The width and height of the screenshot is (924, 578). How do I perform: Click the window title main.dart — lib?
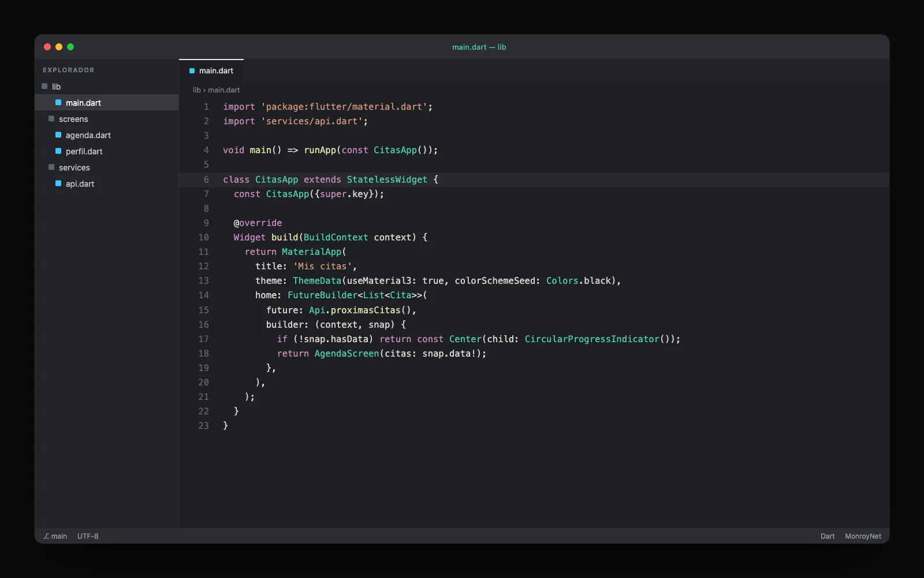coord(479,47)
